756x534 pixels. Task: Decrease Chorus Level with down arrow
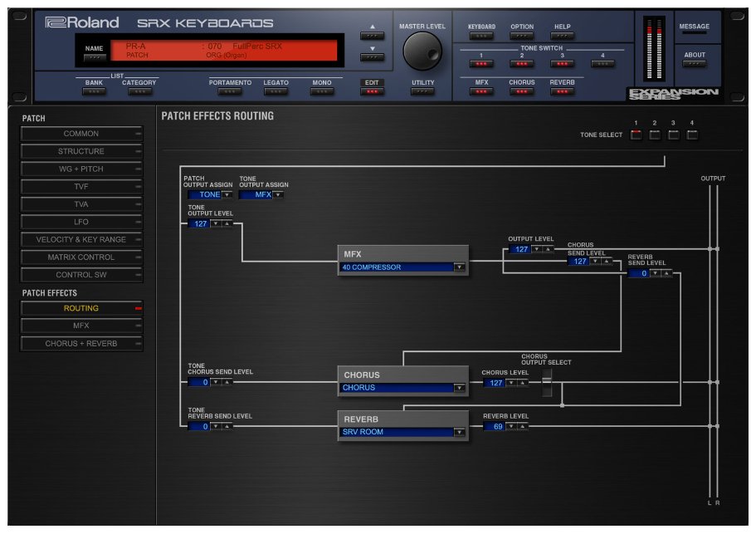pyautogui.click(x=511, y=383)
